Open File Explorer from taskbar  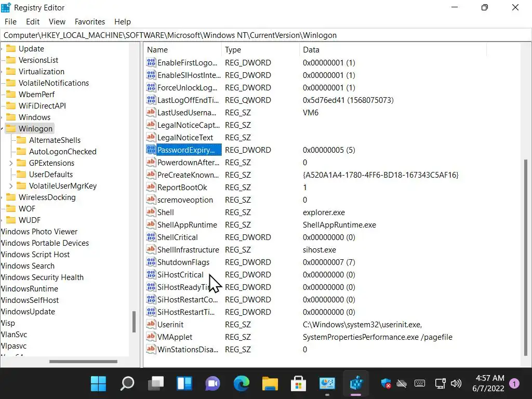[270, 384]
